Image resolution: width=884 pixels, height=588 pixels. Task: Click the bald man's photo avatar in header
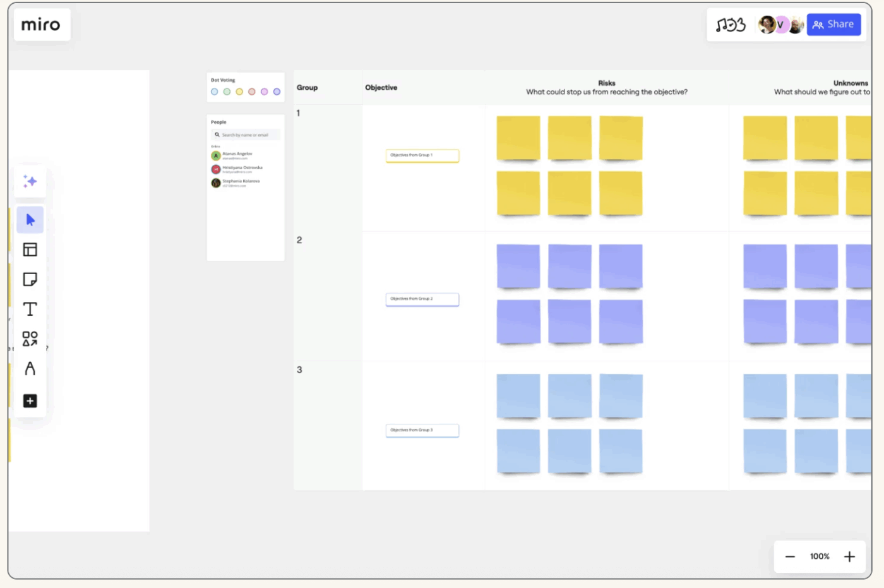(796, 25)
